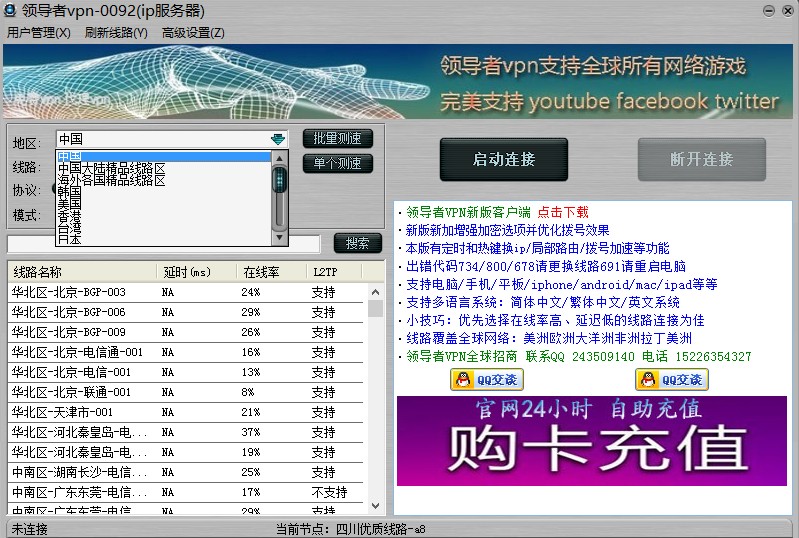Sort by the 延时(ms) column header
799x538 pixels.
(197, 272)
